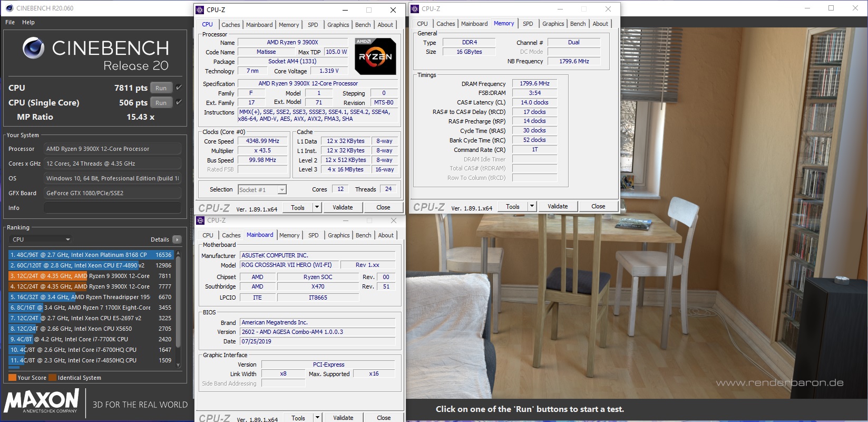Select ranking row Core i7-4850HQ
Screen dimensions: 868x422
(x=91, y=360)
